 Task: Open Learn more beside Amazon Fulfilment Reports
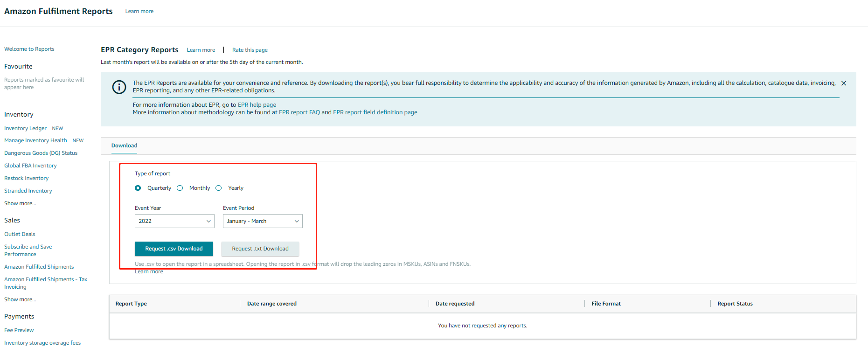click(139, 11)
